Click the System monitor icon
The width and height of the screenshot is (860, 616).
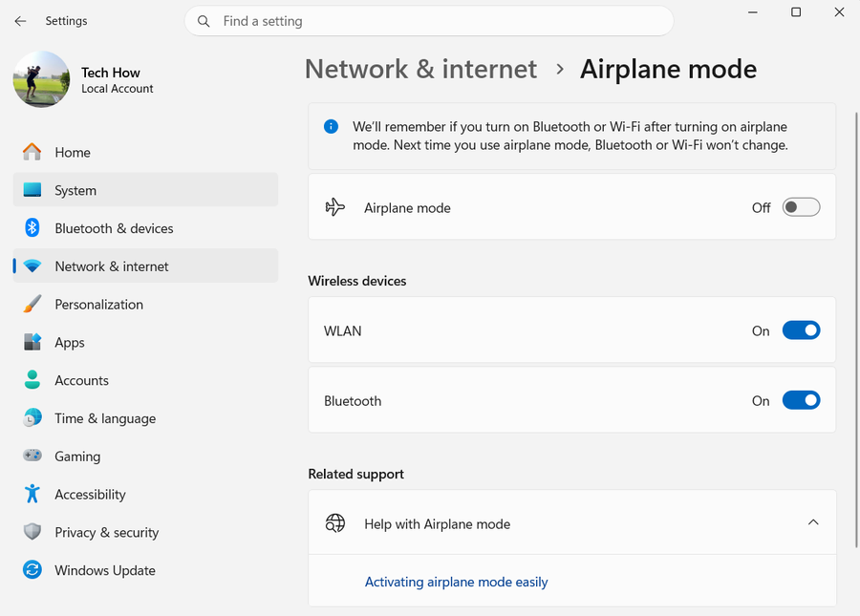click(x=32, y=190)
